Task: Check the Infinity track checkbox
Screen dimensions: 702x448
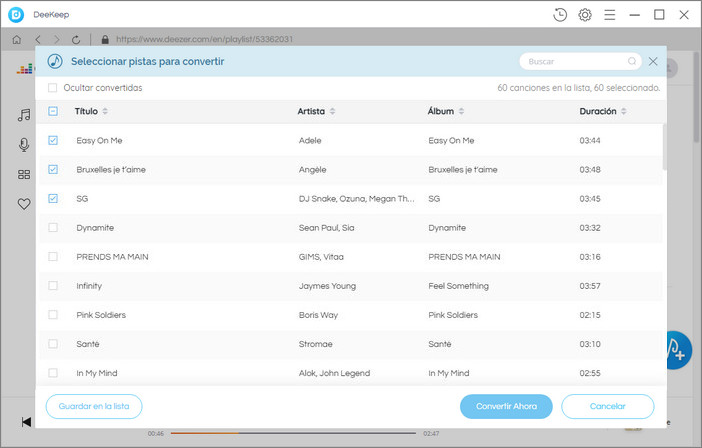Action: (x=53, y=286)
